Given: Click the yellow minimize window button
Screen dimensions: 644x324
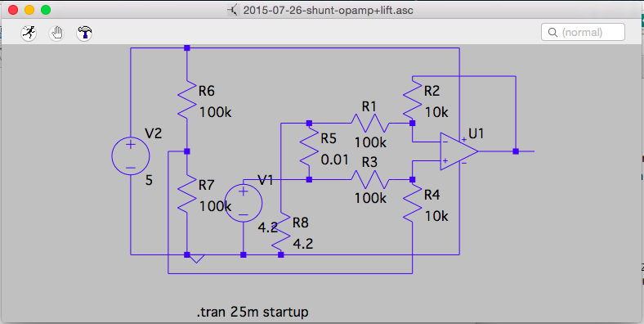Looking at the screenshot, I should point(29,10).
